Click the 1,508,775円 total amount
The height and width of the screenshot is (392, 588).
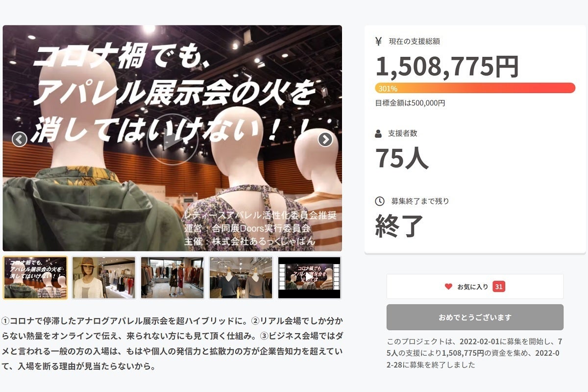tap(447, 66)
